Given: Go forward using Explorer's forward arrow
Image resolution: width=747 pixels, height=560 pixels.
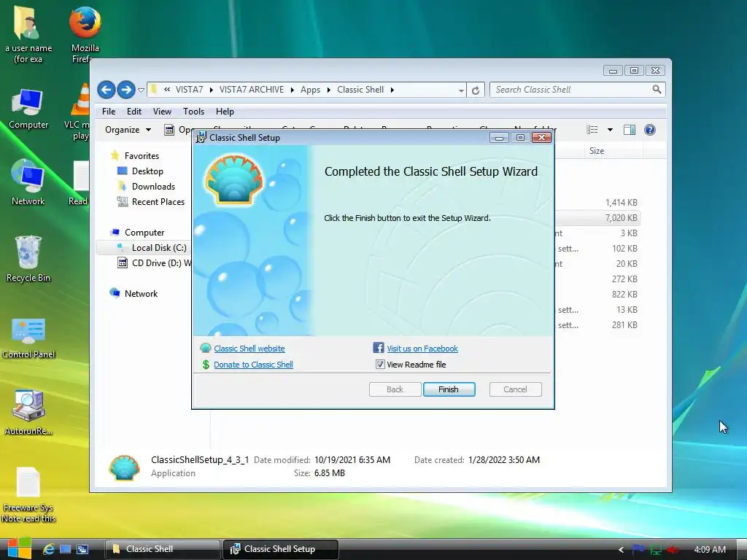Looking at the screenshot, I should click(x=125, y=90).
